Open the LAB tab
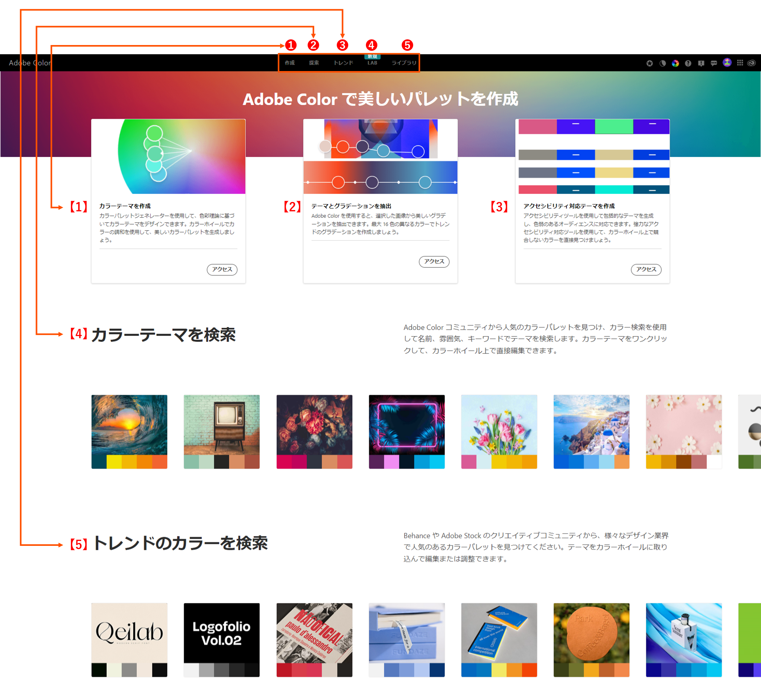The width and height of the screenshot is (761, 700). (372, 63)
